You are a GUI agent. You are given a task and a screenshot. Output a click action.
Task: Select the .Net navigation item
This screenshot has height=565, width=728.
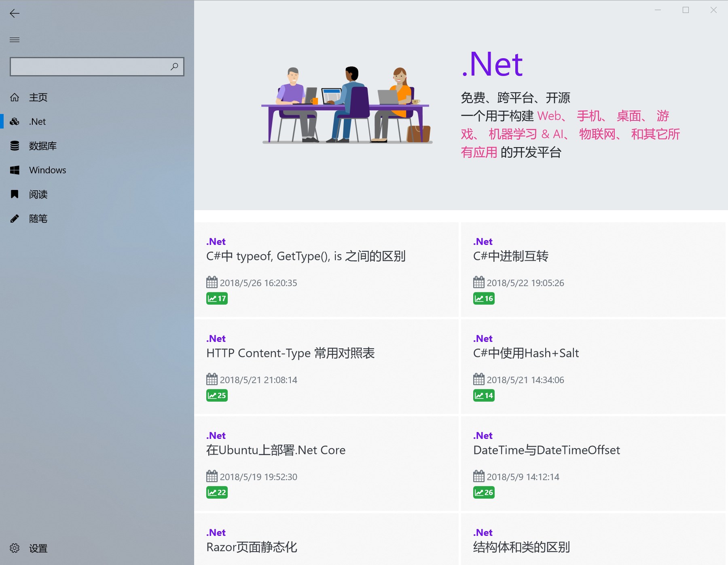(x=97, y=122)
